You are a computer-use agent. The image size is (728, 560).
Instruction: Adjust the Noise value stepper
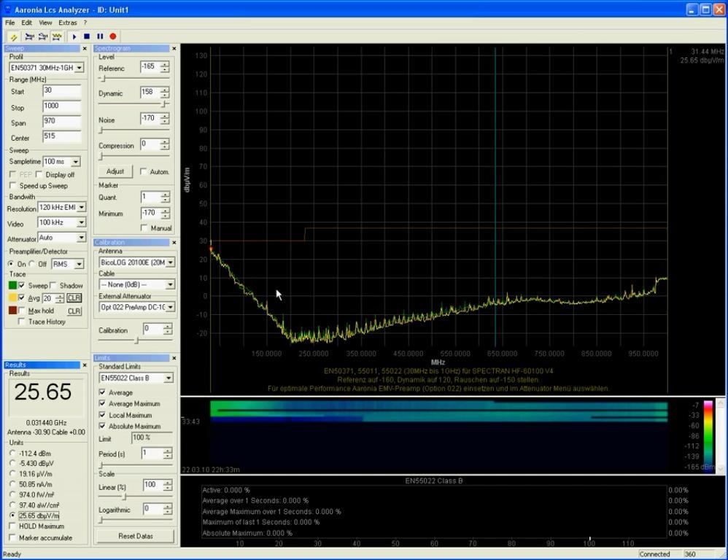[x=165, y=119]
